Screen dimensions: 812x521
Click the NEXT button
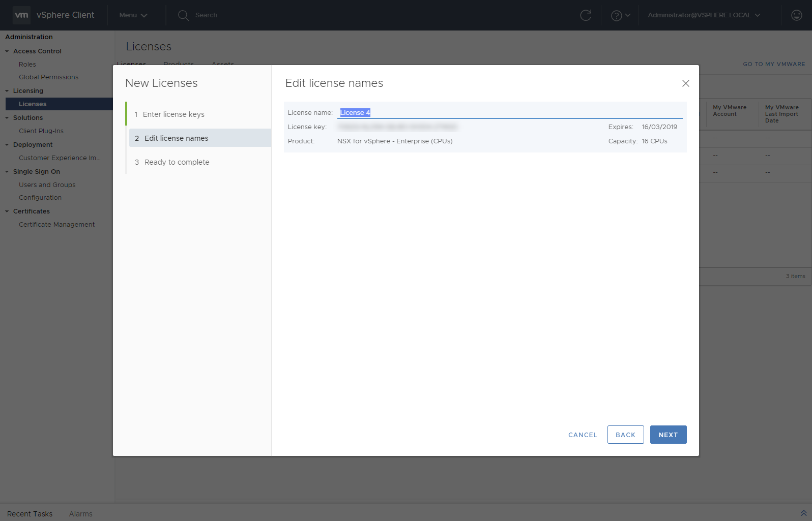pyautogui.click(x=668, y=435)
